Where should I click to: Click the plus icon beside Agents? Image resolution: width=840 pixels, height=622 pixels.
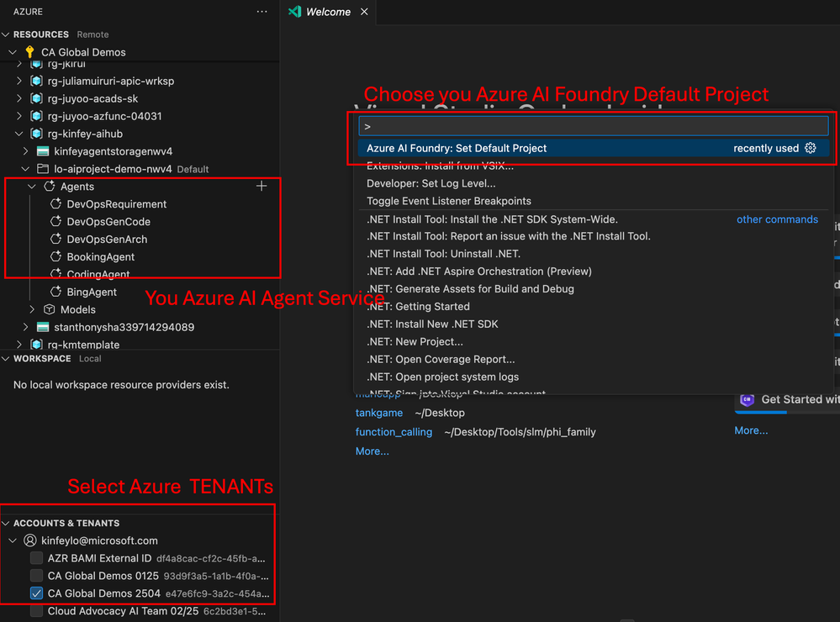pos(262,186)
